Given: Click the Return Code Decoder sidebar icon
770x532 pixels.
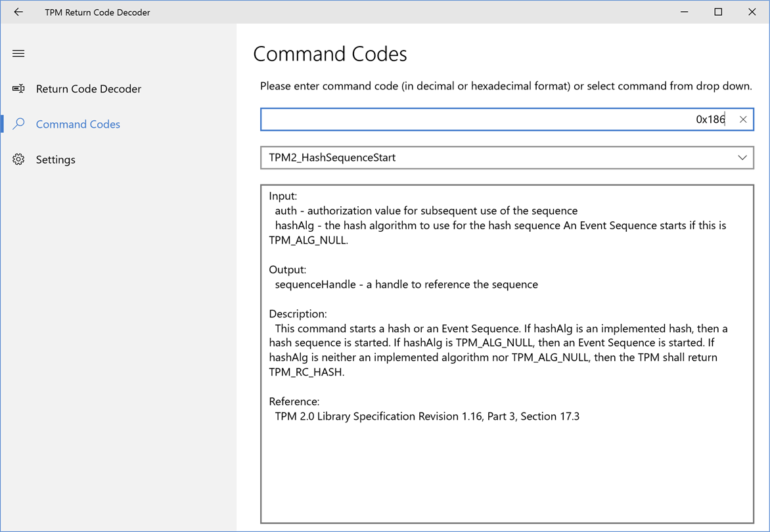Looking at the screenshot, I should 18,89.
